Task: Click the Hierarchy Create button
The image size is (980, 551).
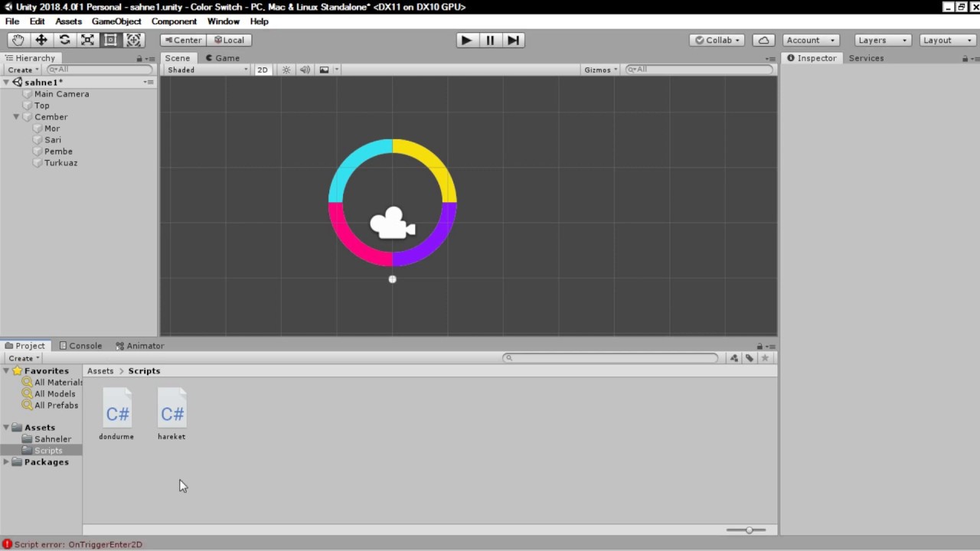Action: pos(23,70)
